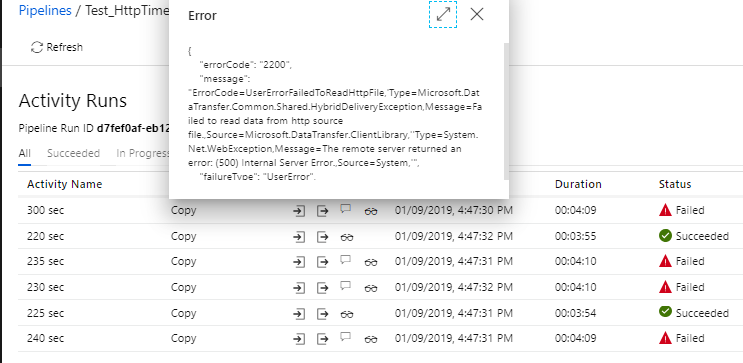View output of 225 sec activity
Viewport: 743px width, 363px height.
click(322, 313)
